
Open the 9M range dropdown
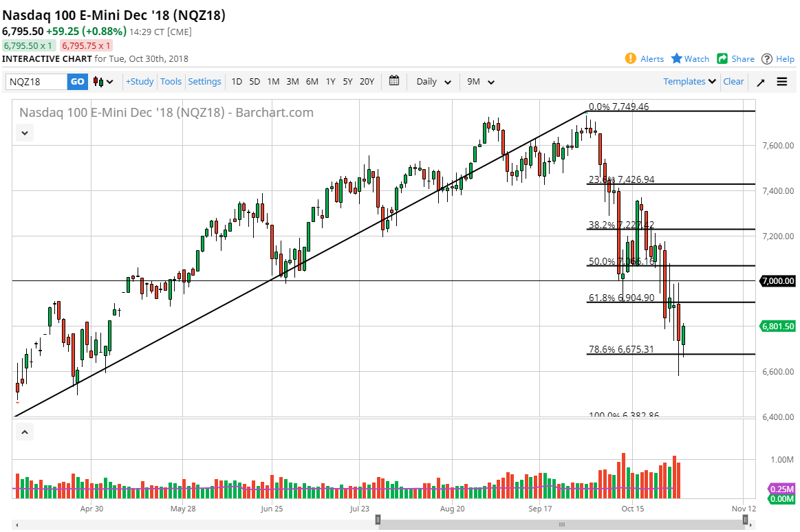480,81
